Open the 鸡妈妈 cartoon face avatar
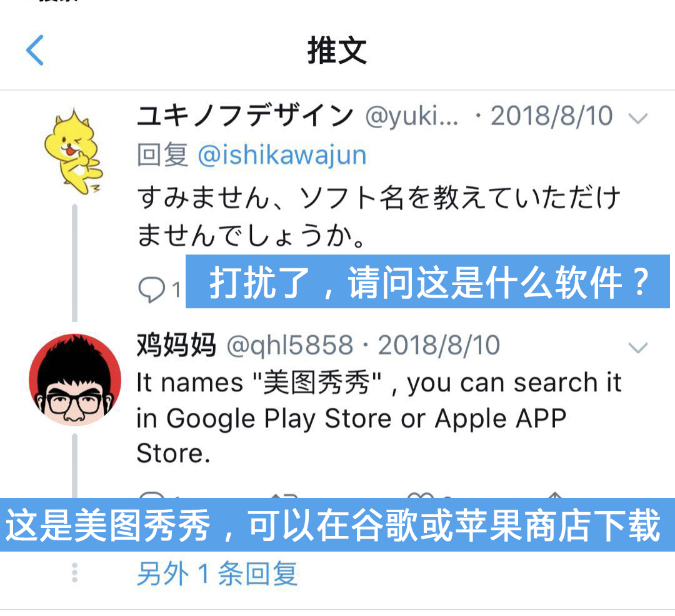 point(75,380)
